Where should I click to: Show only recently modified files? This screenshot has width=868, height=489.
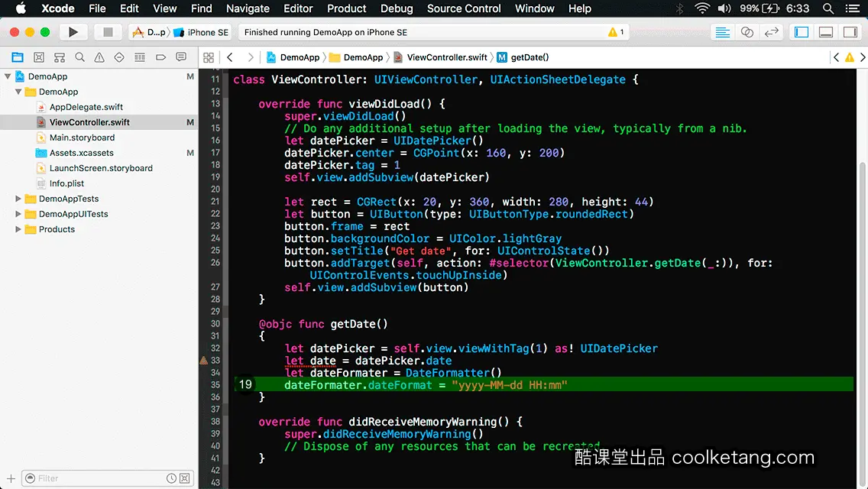pyautogui.click(x=172, y=478)
